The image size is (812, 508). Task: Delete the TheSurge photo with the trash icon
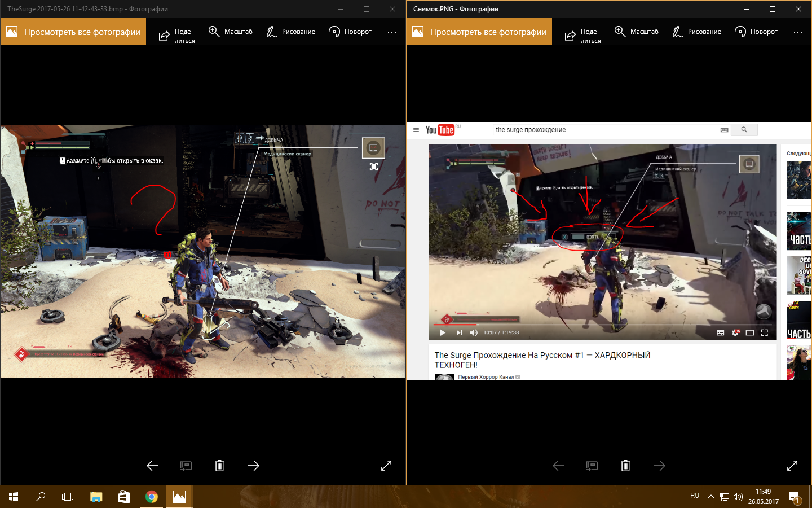point(219,466)
